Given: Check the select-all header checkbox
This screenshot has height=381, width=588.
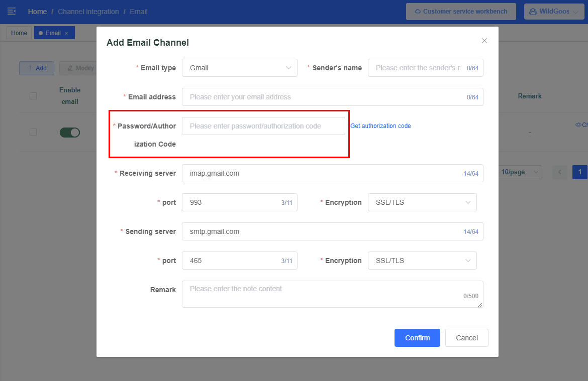Looking at the screenshot, I should click(x=33, y=96).
